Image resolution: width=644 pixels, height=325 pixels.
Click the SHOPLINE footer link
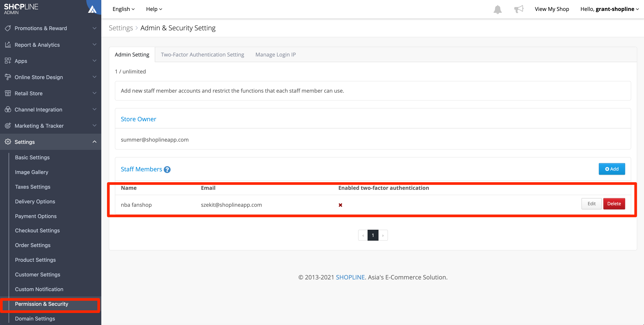[350, 277]
